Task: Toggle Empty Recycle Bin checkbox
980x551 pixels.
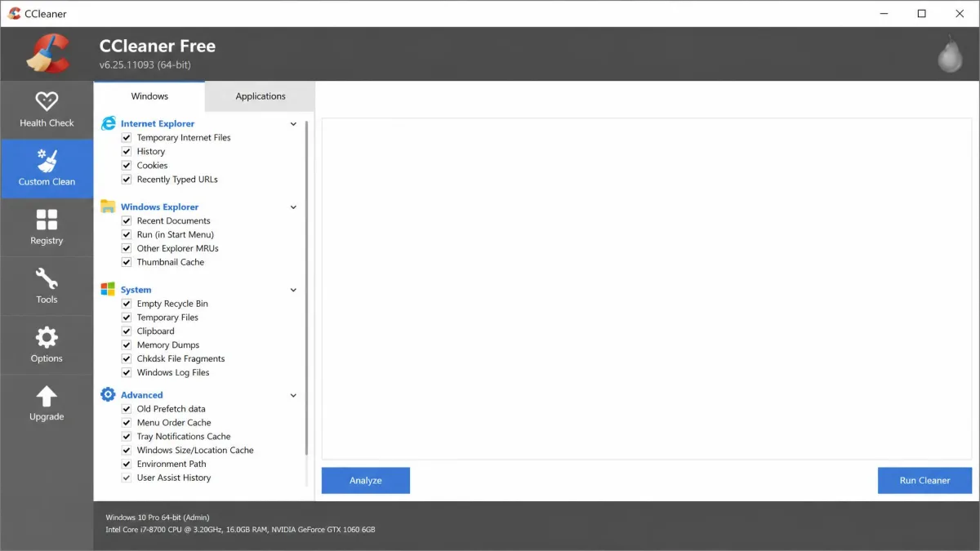Action: tap(127, 304)
